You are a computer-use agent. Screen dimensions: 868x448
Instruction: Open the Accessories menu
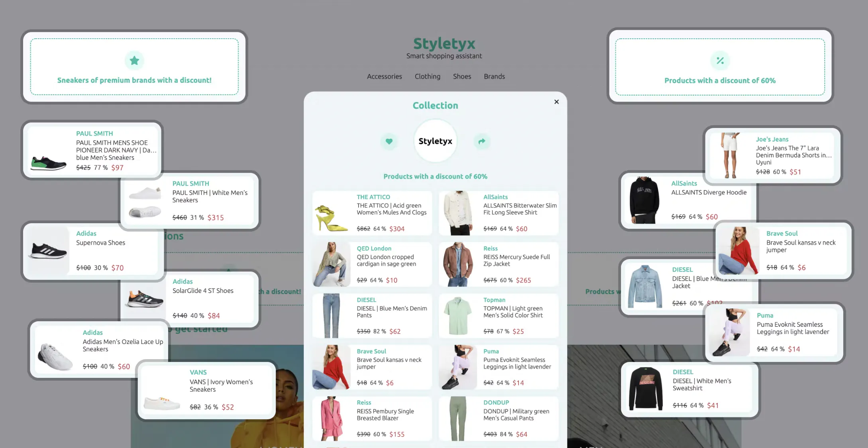(384, 77)
